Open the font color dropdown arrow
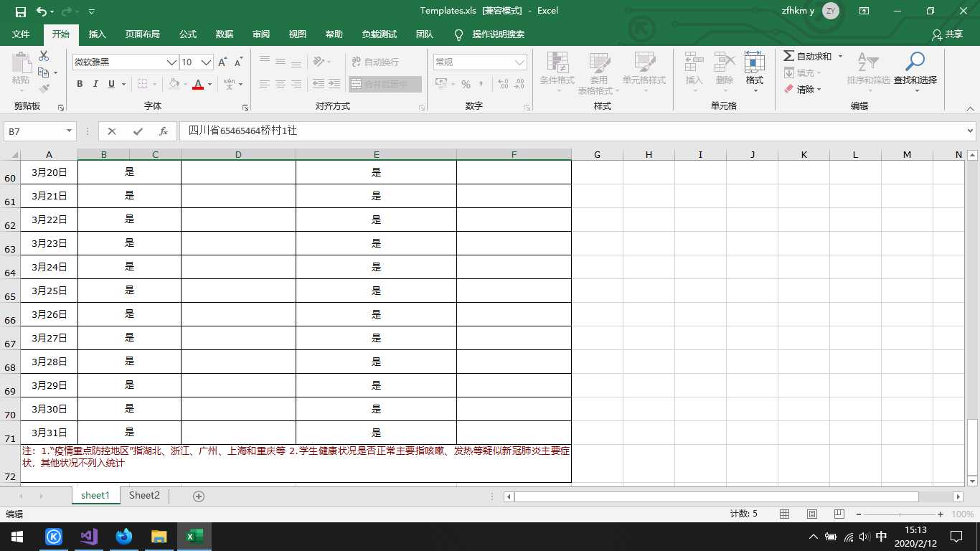This screenshot has width=980, height=551. [x=209, y=84]
